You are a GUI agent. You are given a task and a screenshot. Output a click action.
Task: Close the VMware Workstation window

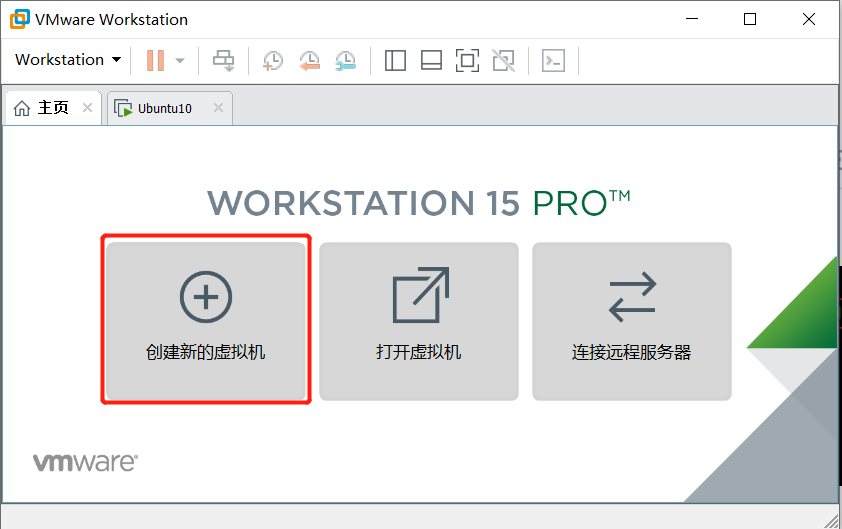[809, 19]
